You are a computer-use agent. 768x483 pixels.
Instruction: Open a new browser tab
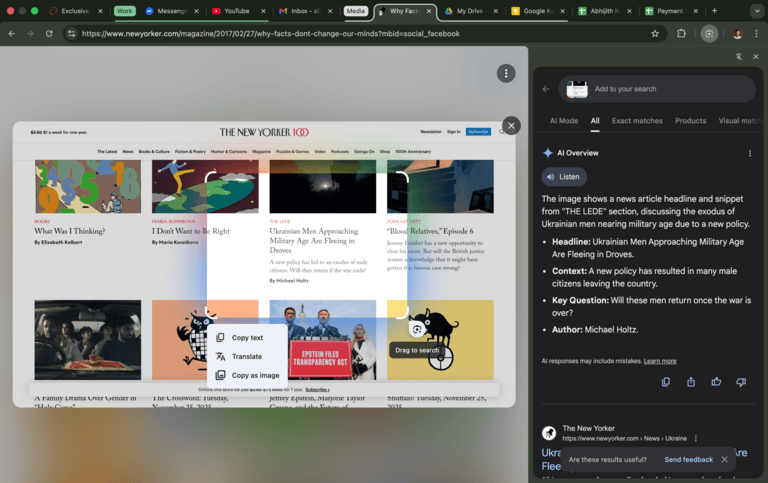pyautogui.click(x=714, y=11)
